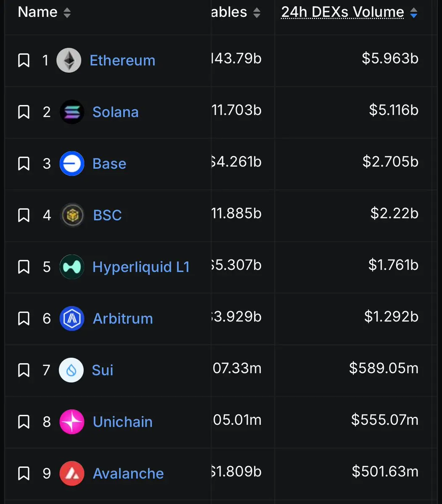Open the Hyperliquid L1 chain link
Viewport: 442px width, 504px height.
141,267
